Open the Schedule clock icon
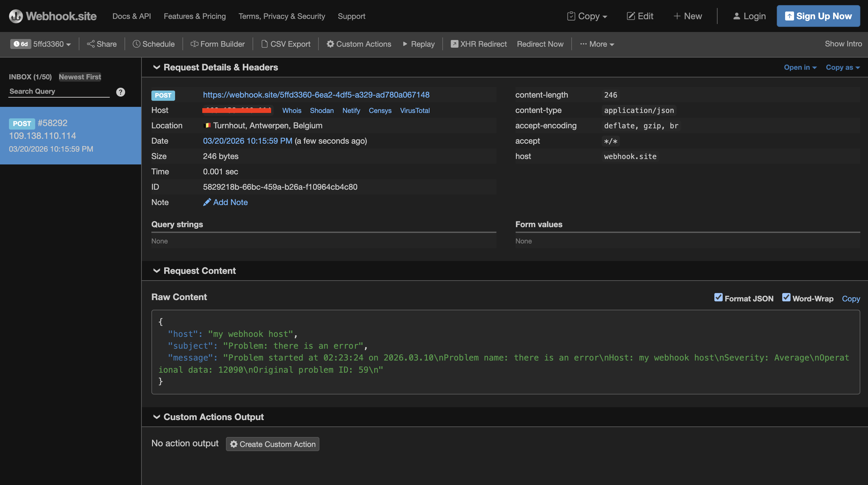Screen dimensions: 868x485 136,44
